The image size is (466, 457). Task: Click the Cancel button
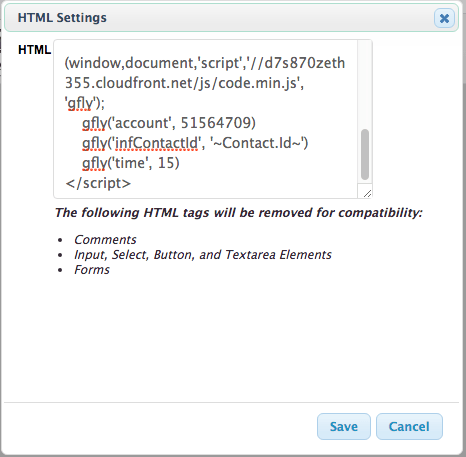pyautogui.click(x=409, y=426)
